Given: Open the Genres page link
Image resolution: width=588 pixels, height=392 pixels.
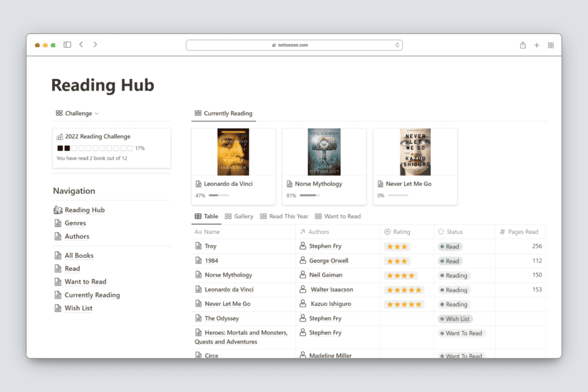Looking at the screenshot, I should click(x=75, y=223).
